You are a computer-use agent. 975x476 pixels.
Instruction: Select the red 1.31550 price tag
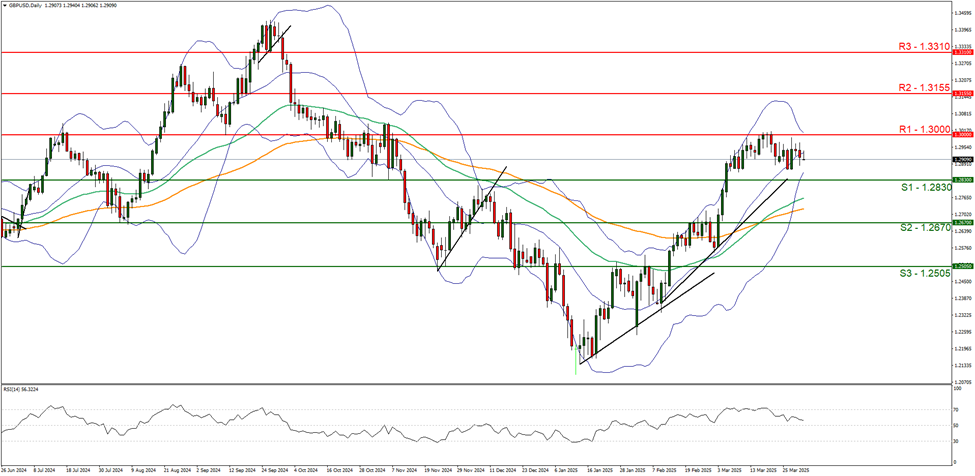(x=961, y=94)
